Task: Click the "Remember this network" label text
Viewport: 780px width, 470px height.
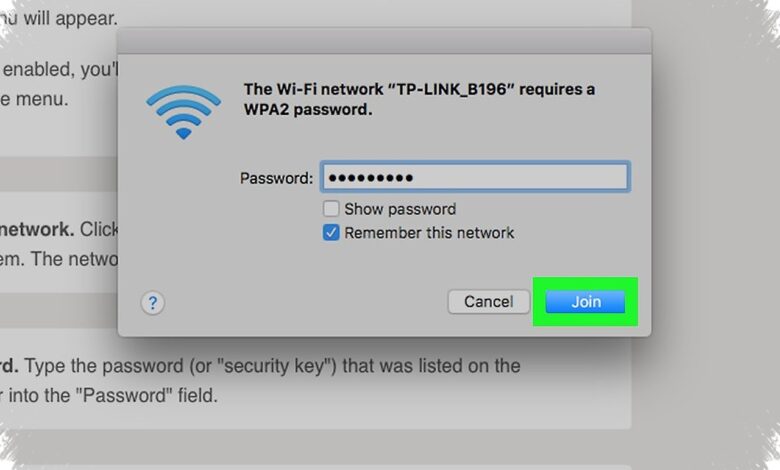Action: point(429,233)
